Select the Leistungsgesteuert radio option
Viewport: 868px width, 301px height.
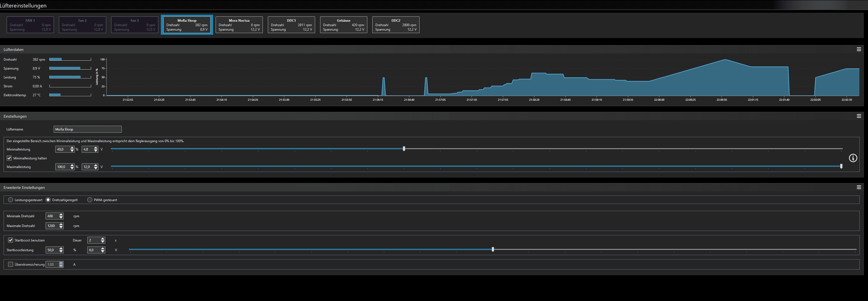[11, 200]
